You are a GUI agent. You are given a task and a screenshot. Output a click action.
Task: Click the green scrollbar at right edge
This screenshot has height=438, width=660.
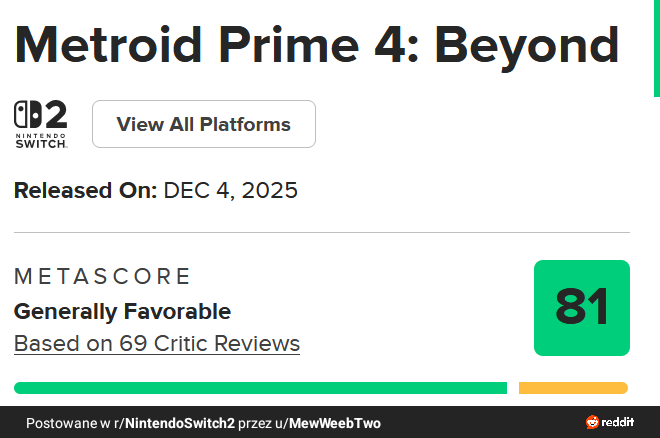tap(656, 48)
